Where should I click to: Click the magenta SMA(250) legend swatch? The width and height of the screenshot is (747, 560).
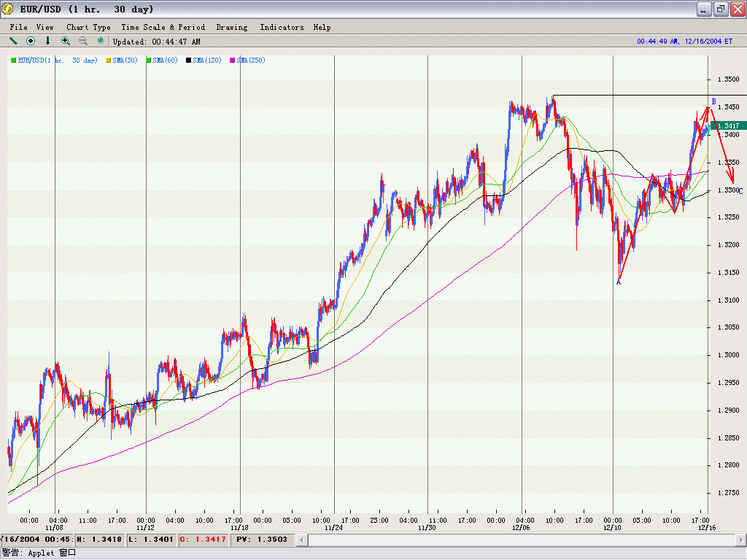click(x=233, y=61)
